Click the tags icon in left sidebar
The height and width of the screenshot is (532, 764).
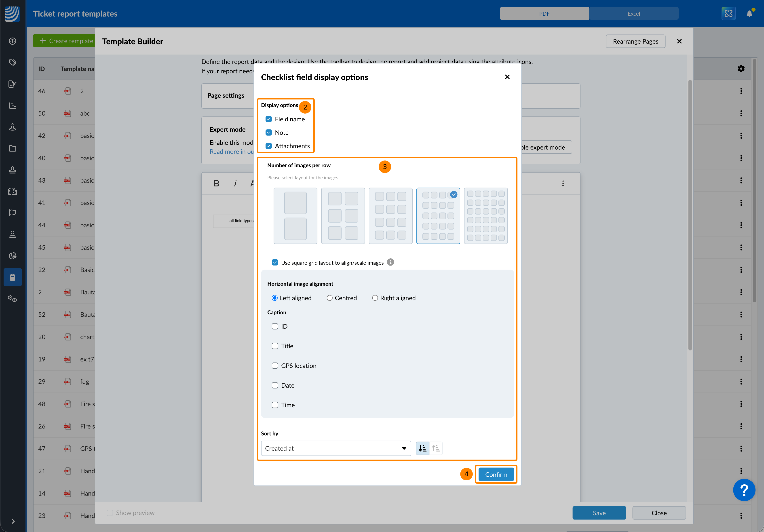13,63
